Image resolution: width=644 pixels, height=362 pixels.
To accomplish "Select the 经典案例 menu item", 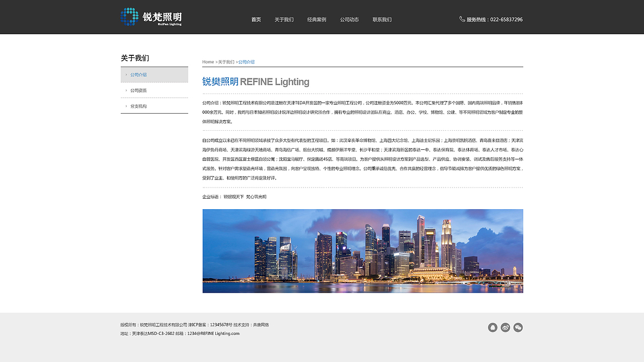I will point(316,20).
